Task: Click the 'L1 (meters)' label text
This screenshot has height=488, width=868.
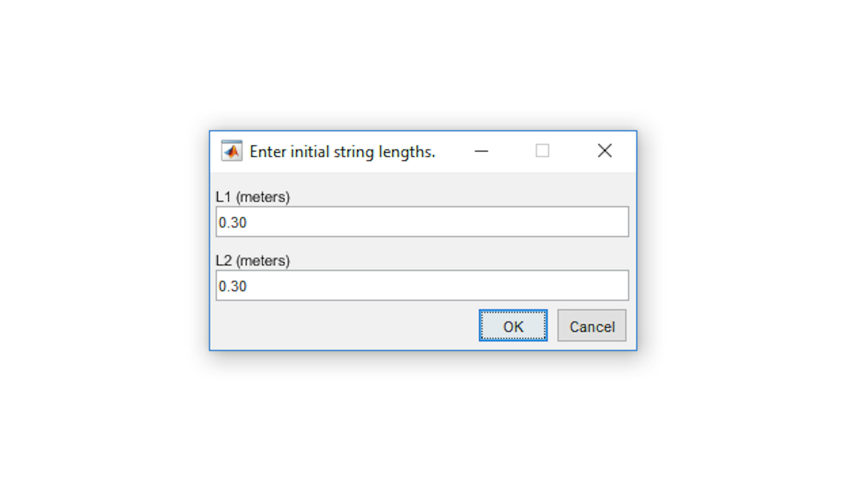Action: point(252,197)
